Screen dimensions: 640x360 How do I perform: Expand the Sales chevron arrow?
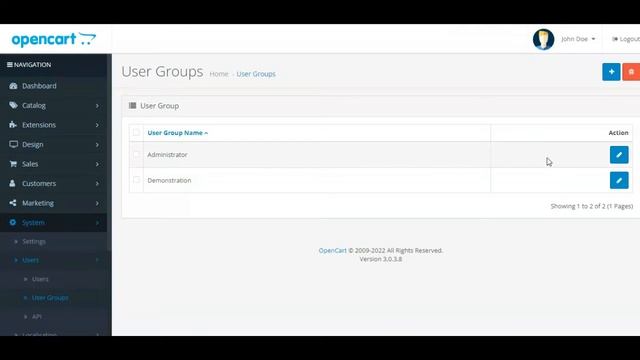97,164
